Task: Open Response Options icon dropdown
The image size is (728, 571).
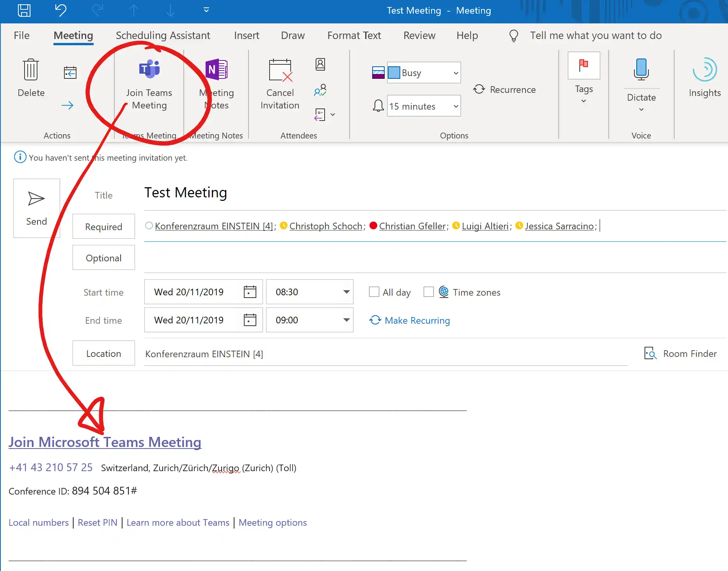Action: click(325, 115)
